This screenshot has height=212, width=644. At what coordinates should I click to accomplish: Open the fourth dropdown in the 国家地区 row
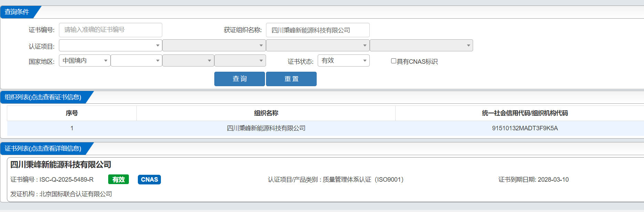tap(240, 61)
